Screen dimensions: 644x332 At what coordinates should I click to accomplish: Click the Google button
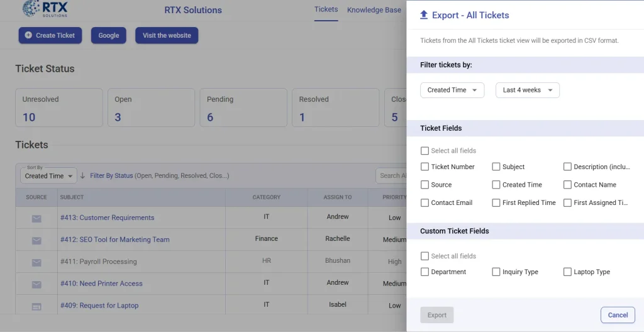(x=108, y=35)
